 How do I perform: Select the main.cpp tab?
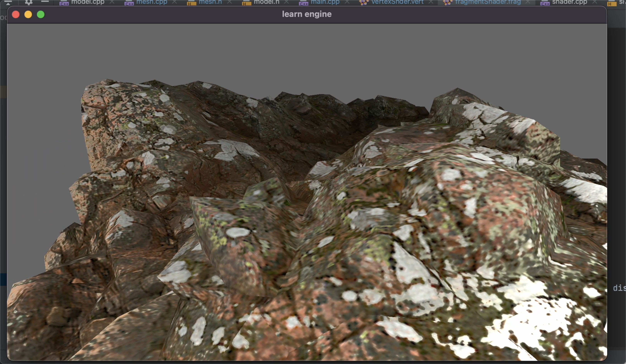tap(325, 2)
